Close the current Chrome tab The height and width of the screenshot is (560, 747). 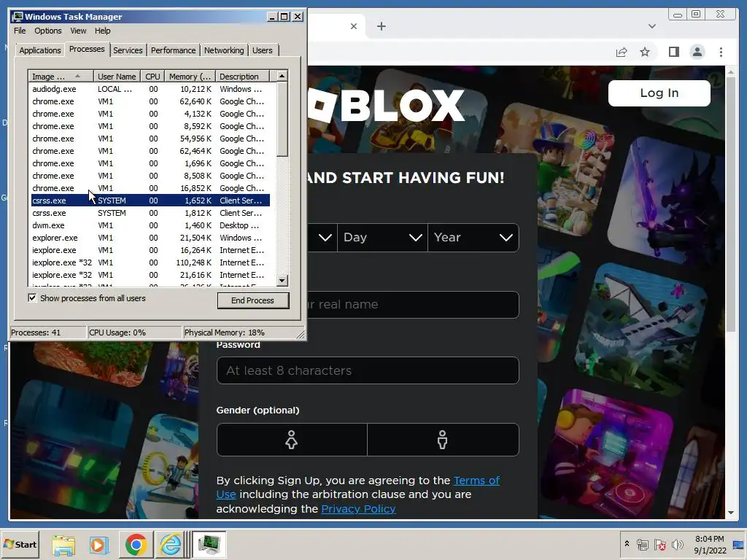[354, 26]
